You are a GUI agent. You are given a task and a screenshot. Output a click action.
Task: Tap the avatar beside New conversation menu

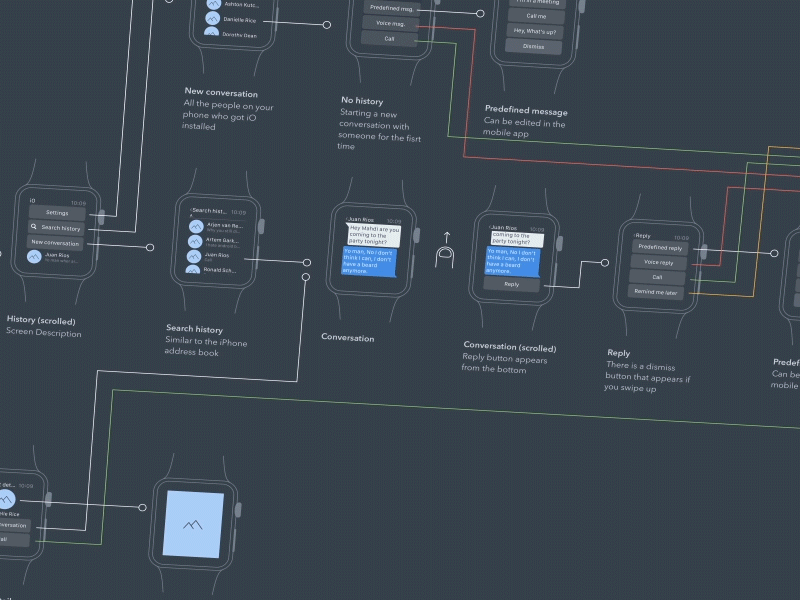pyautogui.click(x=35, y=257)
